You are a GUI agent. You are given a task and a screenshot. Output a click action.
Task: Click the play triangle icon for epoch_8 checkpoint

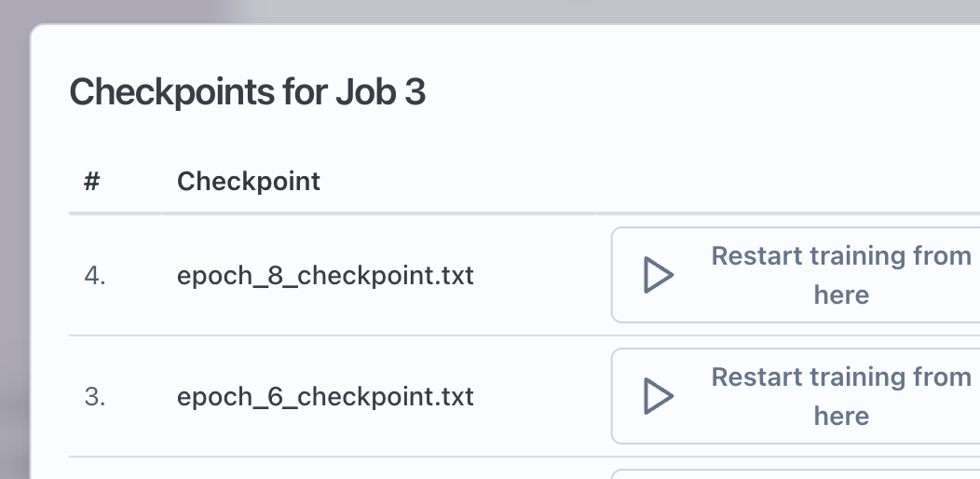tap(659, 275)
